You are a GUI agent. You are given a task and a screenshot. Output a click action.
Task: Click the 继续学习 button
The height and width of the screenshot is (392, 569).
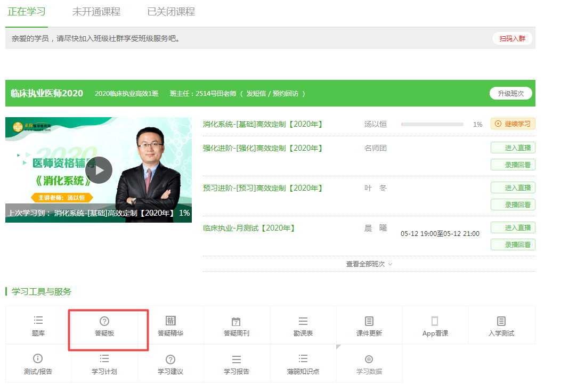coord(513,124)
